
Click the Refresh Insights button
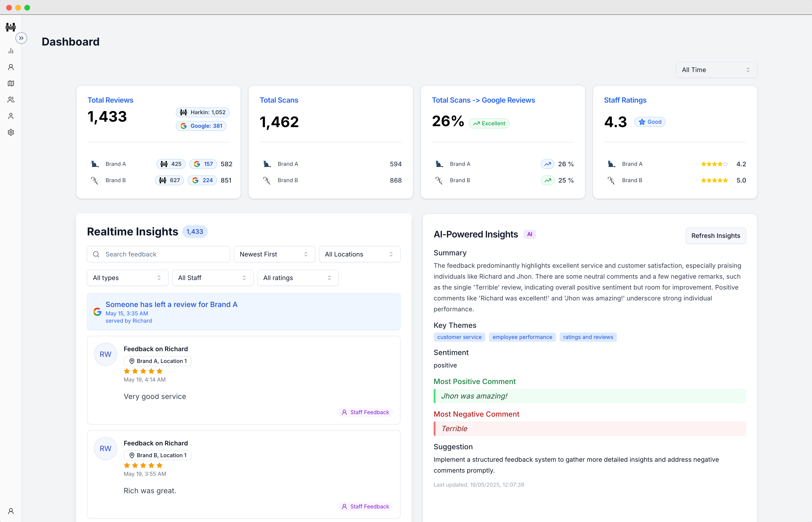pyautogui.click(x=715, y=236)
